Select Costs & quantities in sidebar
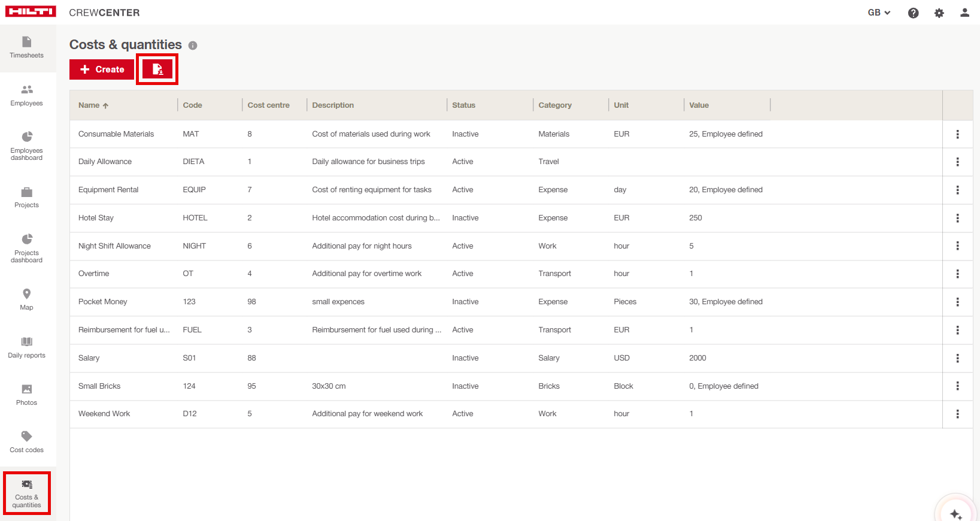 [x=27, y=493]
